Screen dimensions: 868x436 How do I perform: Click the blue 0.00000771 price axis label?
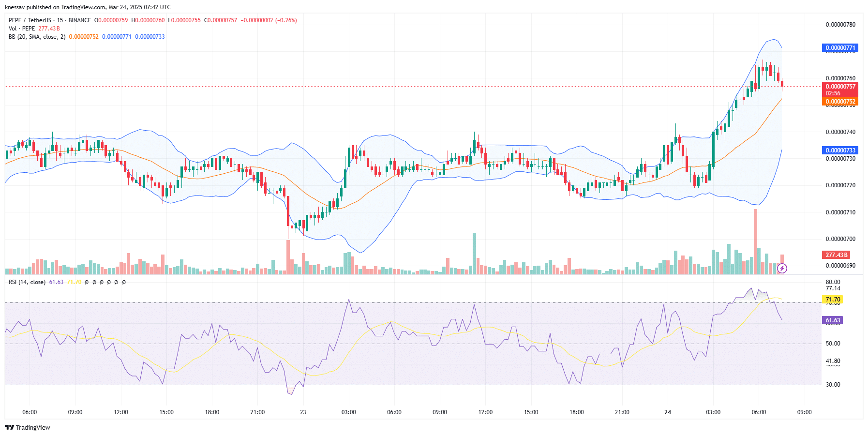point(840,48)
